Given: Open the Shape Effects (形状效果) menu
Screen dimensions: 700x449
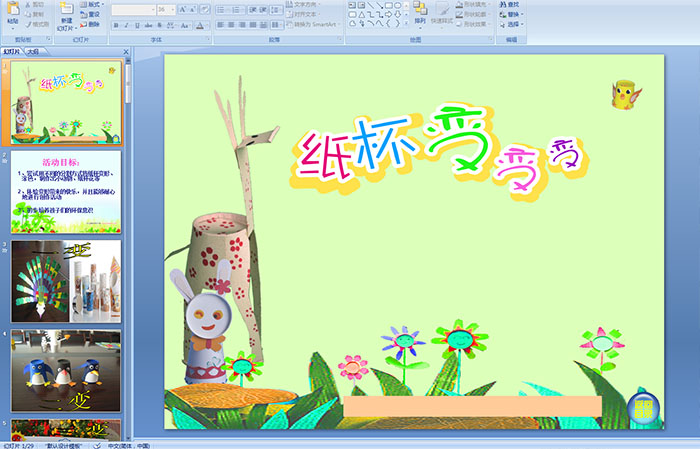Looking at the screenshot, I should point(473,24).
